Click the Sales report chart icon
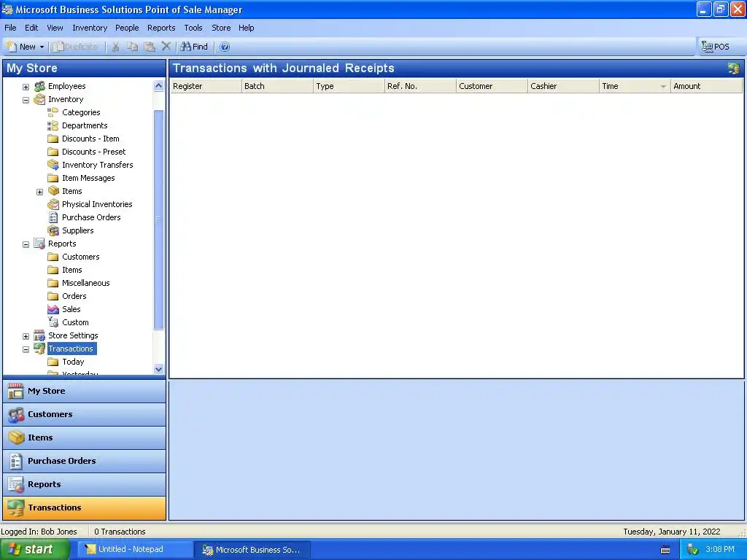This screenshot has height=560, width=747. click(x=53, y=309)
